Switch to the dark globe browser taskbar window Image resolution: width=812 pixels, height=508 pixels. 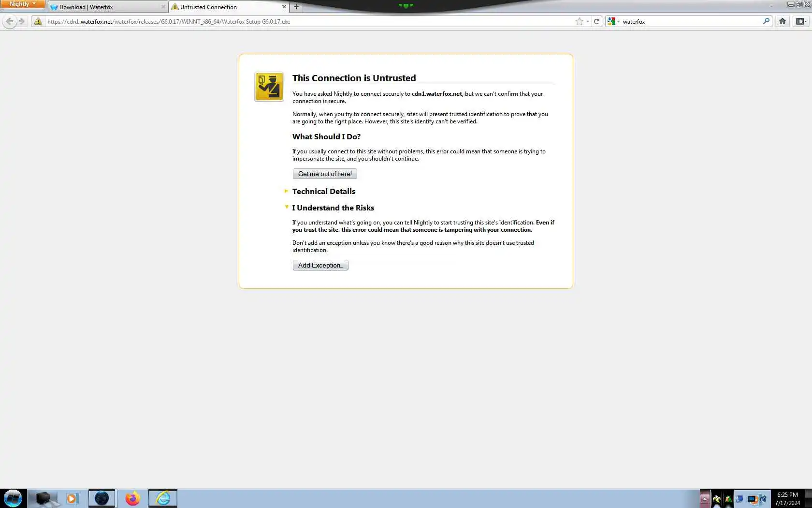(101, 498)
